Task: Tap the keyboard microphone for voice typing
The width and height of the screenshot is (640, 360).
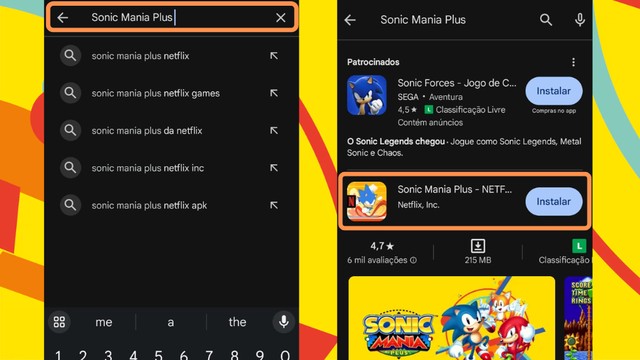Action: coord(284,322)
